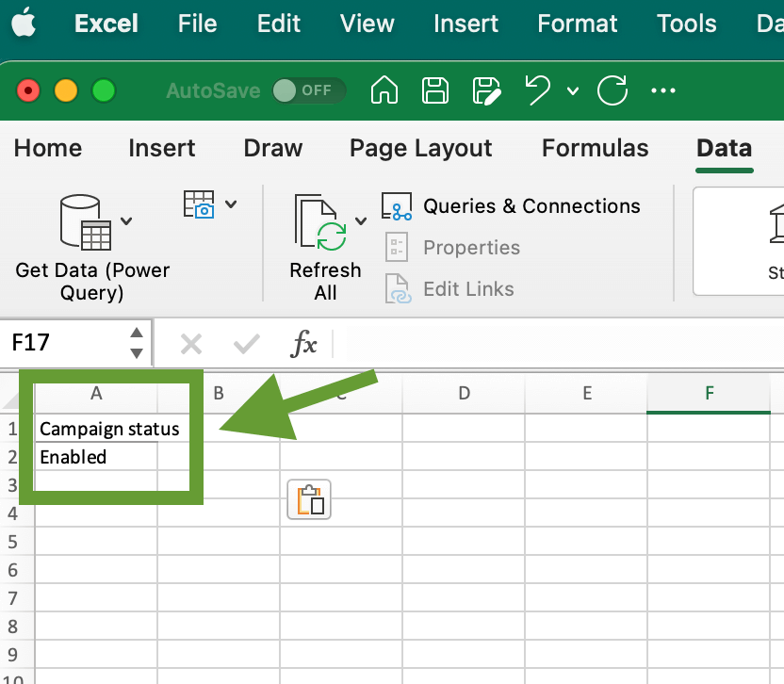Open the Tools menu

pyautogui.click(x=686, y=24)
